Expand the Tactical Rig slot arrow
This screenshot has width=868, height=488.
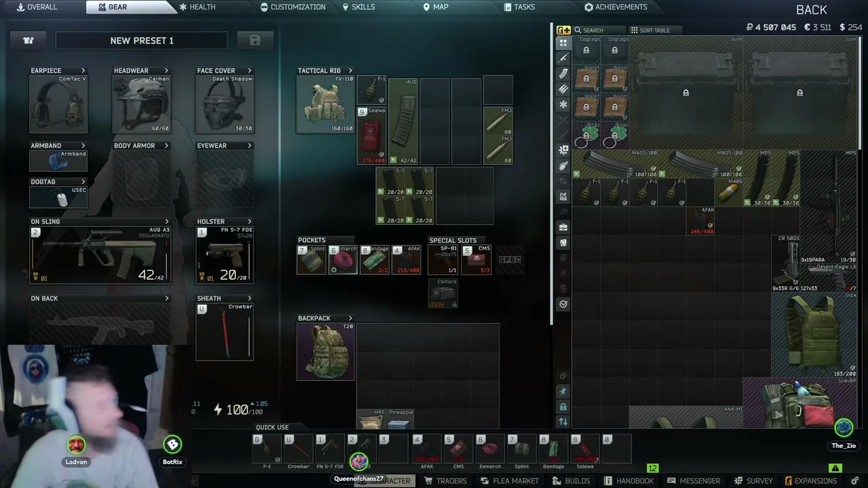coord(351,70)
